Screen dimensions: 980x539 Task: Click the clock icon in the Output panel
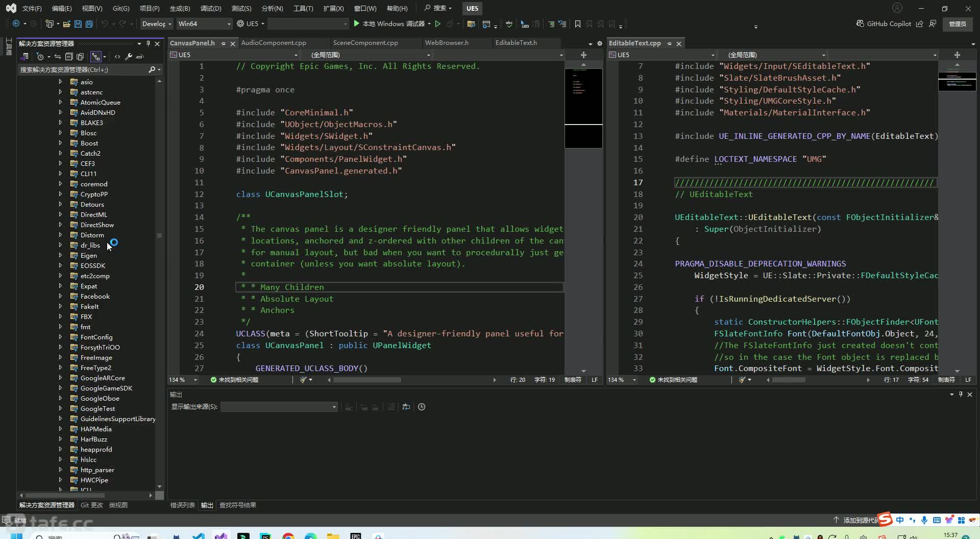click(x=422, y=407)
